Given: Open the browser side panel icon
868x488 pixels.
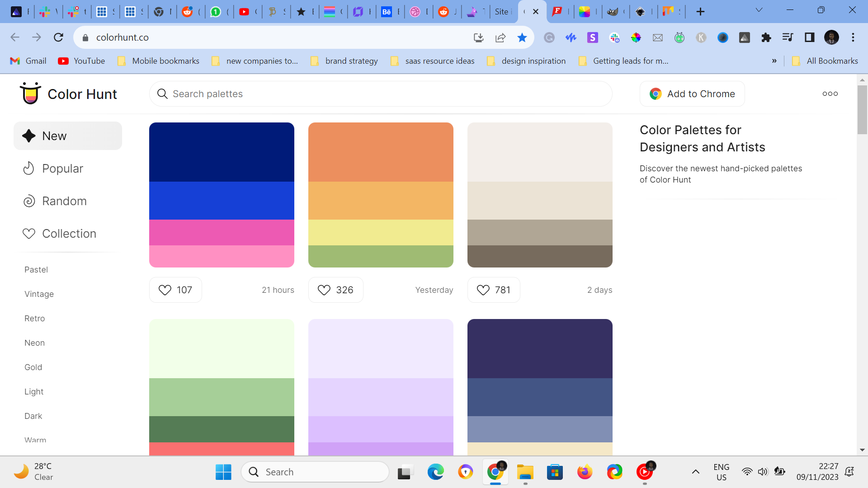Looking at the screenshot, I should click(x=809, y=38).
